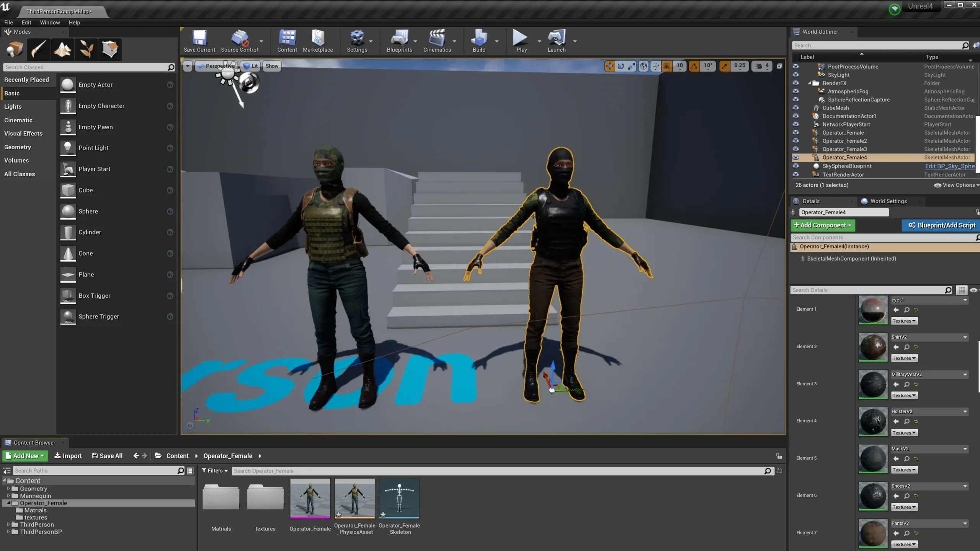The image size is (980, 551).
Task: Open the Perspective view mode dropdown
Action: (217, 66)
